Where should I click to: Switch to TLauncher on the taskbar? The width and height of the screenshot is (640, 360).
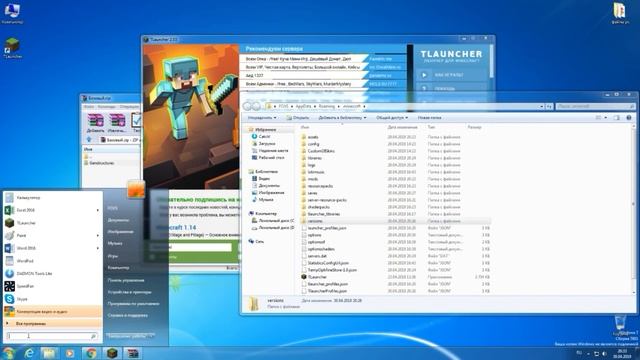(x=112, y=353)
